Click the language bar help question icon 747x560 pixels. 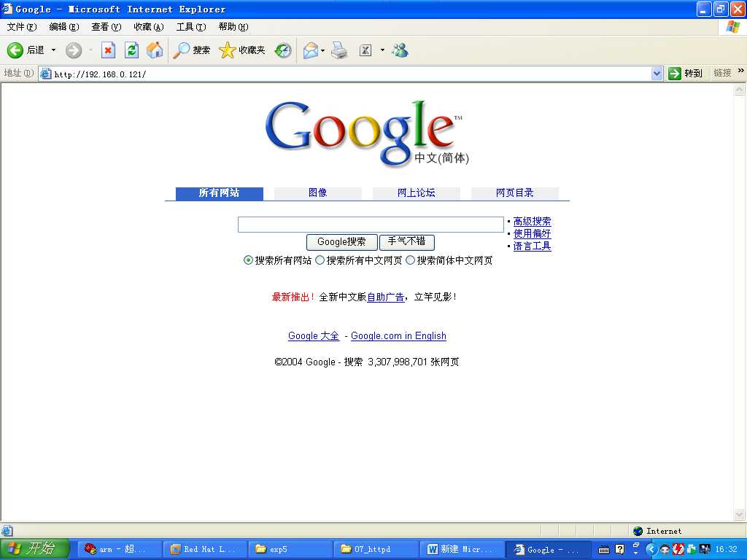tap(620, 550)
